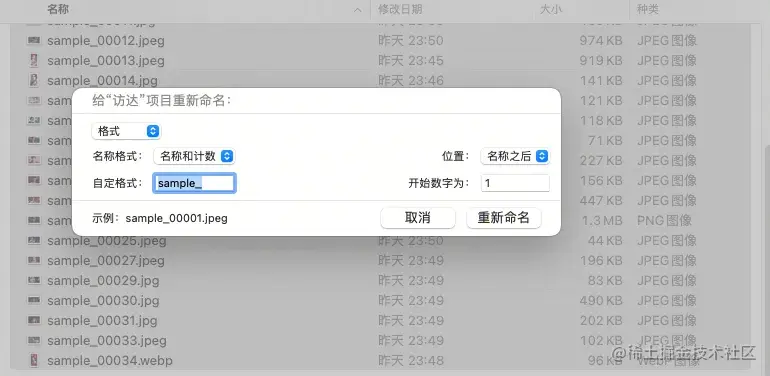The height and width of the screenshot is (376, 770).
Task: Click file icon in the 71 KB row
Action: click(34, 140)
